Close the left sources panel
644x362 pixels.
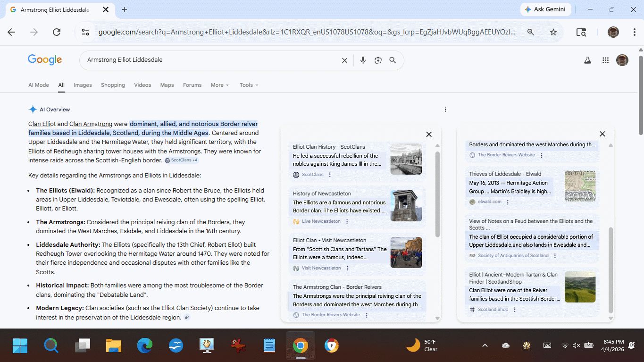point(429,135)
